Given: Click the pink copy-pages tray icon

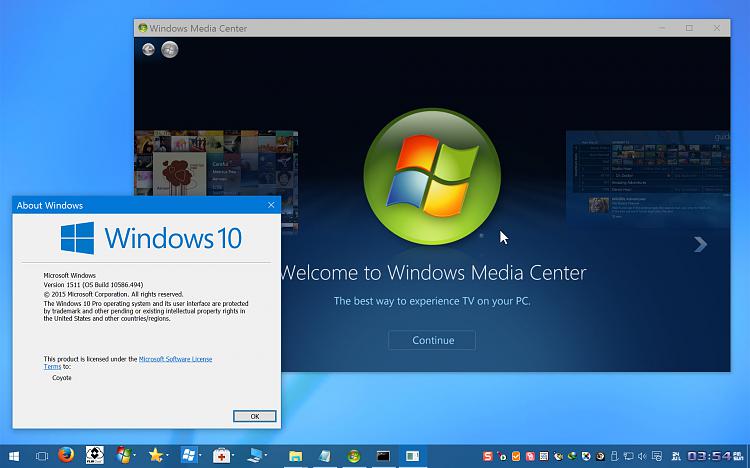Looking at the screenshot, I should (x=530, y=457).
